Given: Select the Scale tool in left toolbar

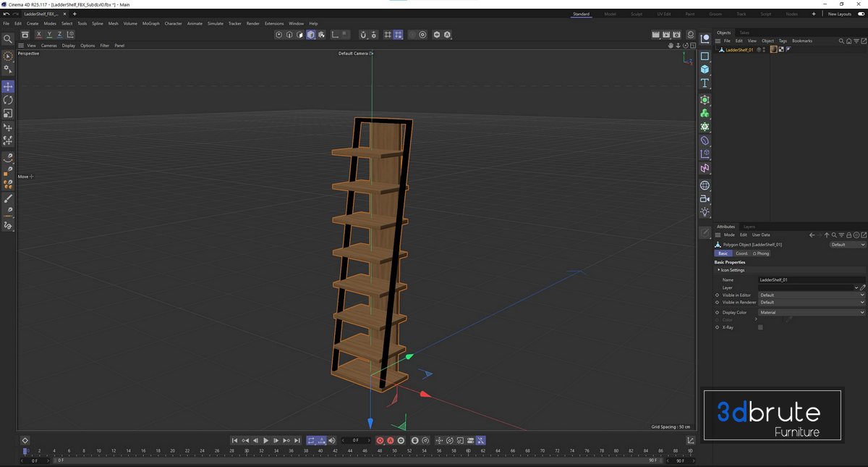Looking at the screenshot, I should [x=8, y=114].
